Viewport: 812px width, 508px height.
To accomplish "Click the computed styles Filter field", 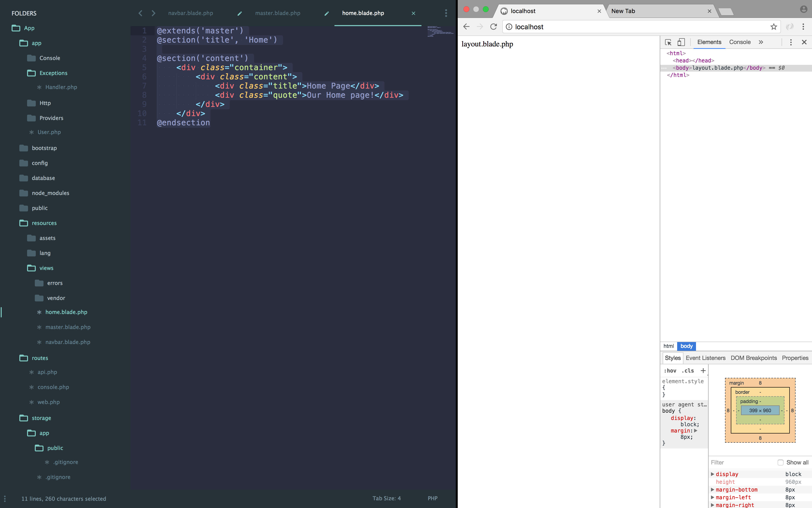I will (741, 462).
